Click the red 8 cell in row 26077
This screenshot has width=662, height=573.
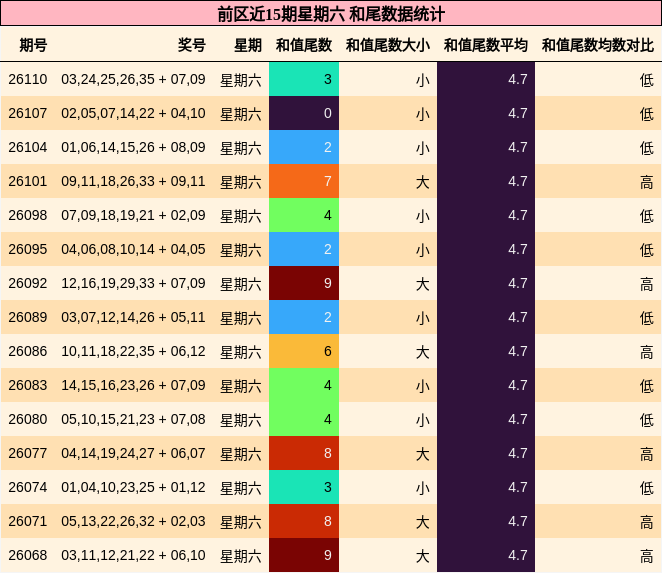(x=304, y=453)
